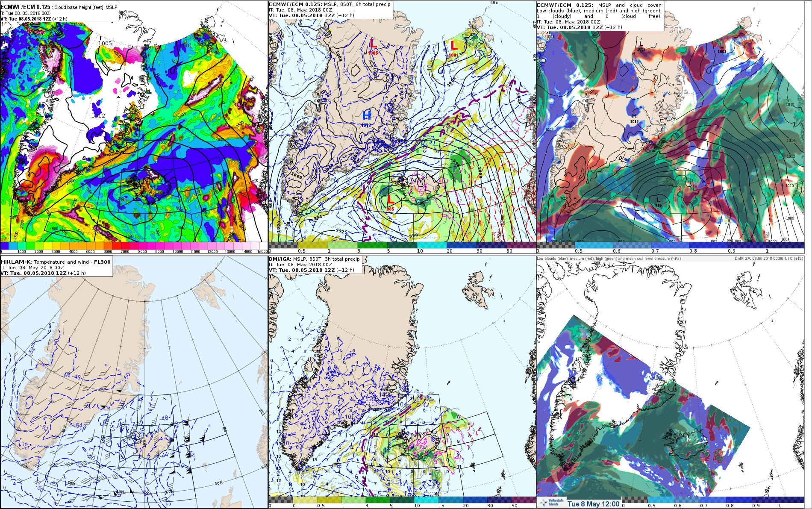Click the L 1001 marker in ECMWF cloud cover map
Image resolution: width=812 pixels, height=509 pixels.
click(722, 47)
